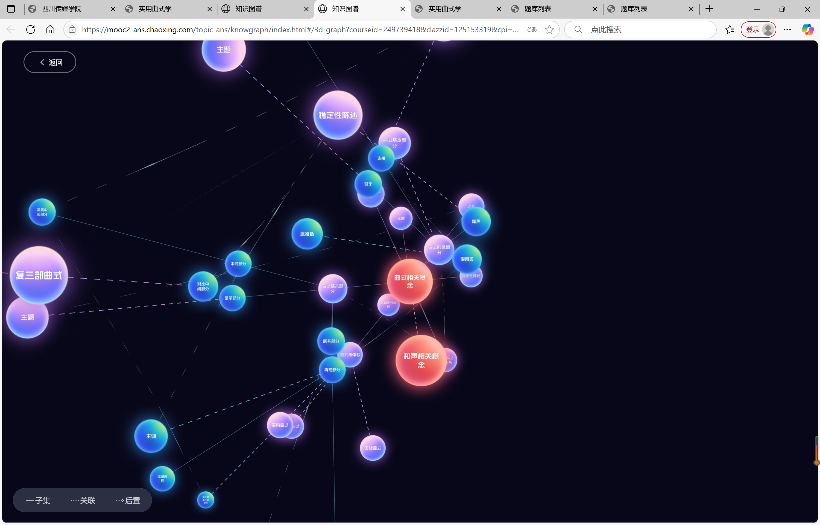Click the user profile button

click(758, 30)
